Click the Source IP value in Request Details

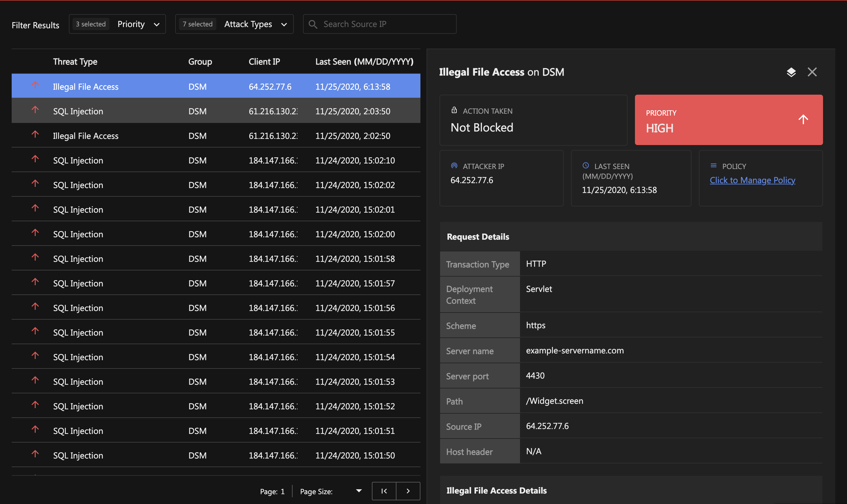point(547,426)
